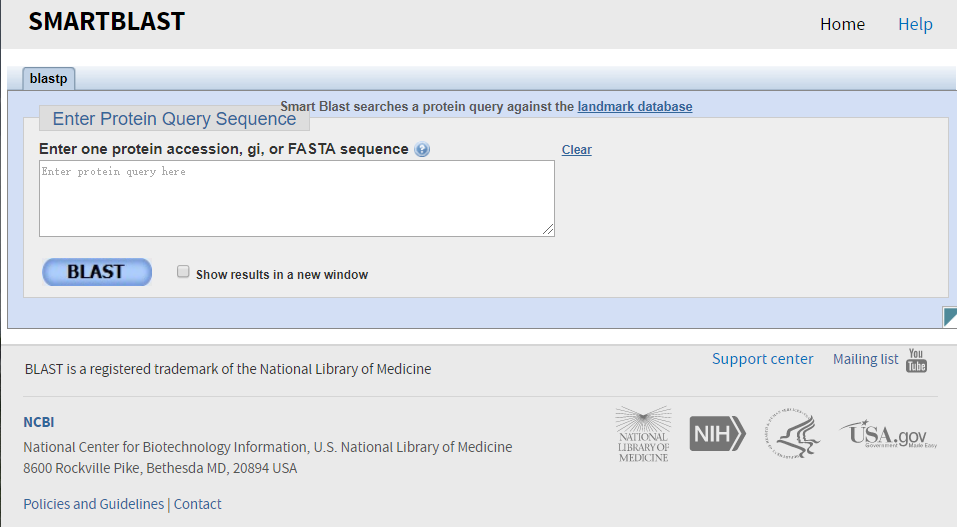This screenshot has height=527, width=957.
Task: Click the help question mark icon
Action: tap(422, 150)
